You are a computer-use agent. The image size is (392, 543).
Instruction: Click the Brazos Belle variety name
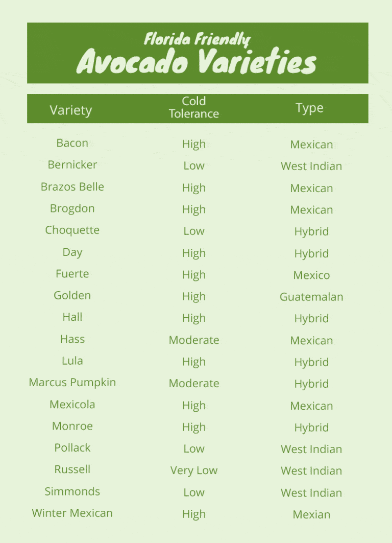coord(72,186)
